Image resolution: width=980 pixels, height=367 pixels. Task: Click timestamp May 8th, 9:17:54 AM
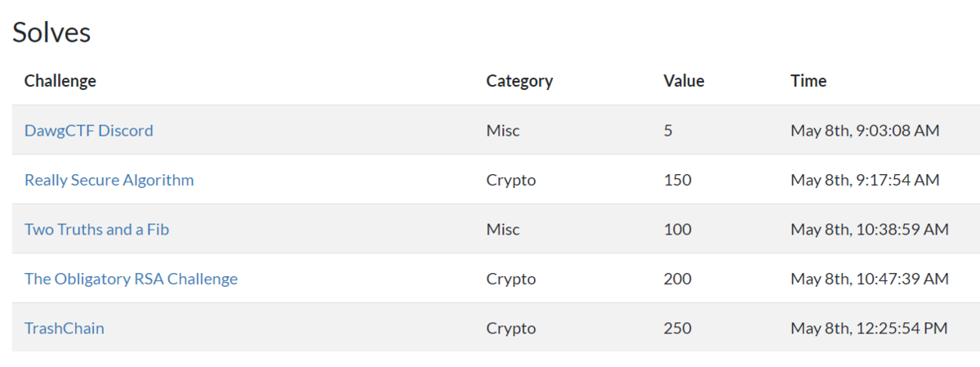pyautogui.click(x=865, y=180)
